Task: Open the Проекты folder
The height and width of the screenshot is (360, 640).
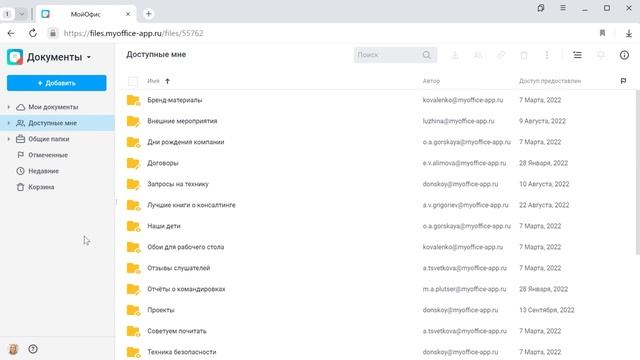Action: click(x=161, y=310)
